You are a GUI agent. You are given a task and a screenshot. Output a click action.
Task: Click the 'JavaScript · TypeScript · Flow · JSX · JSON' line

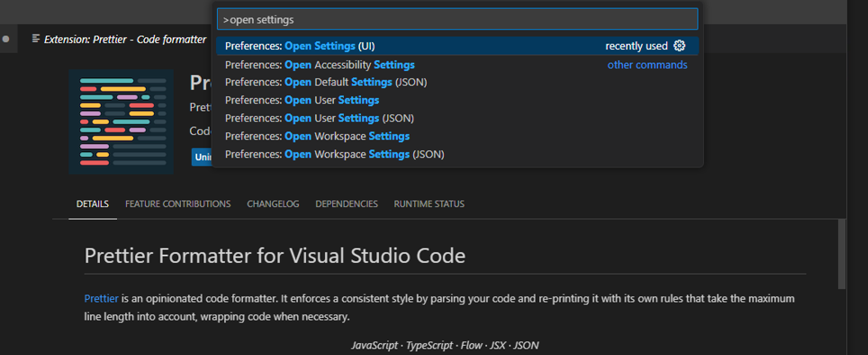(x=445, y=345)
